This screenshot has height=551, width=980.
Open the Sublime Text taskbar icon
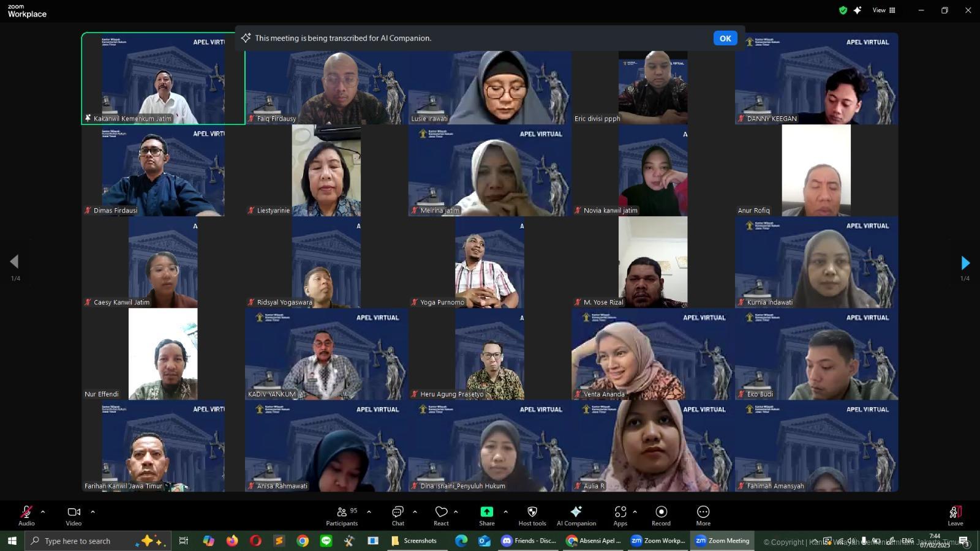point(279,541)
